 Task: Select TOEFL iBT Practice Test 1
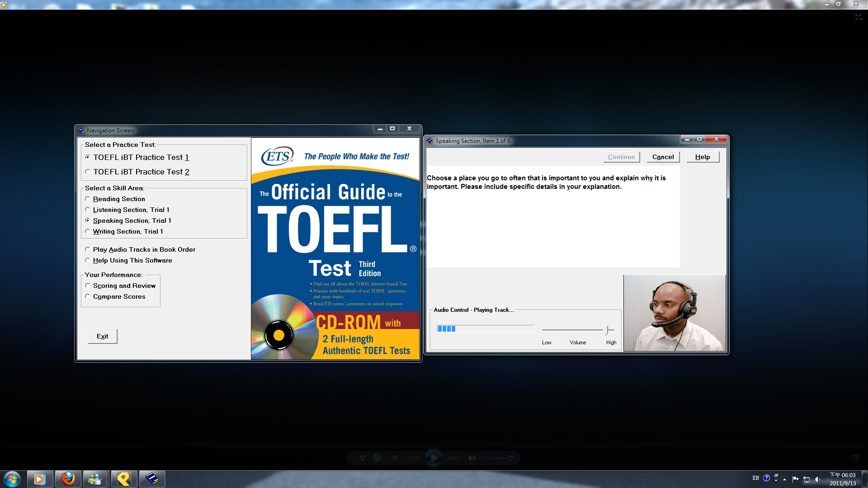tap(137, 157)
